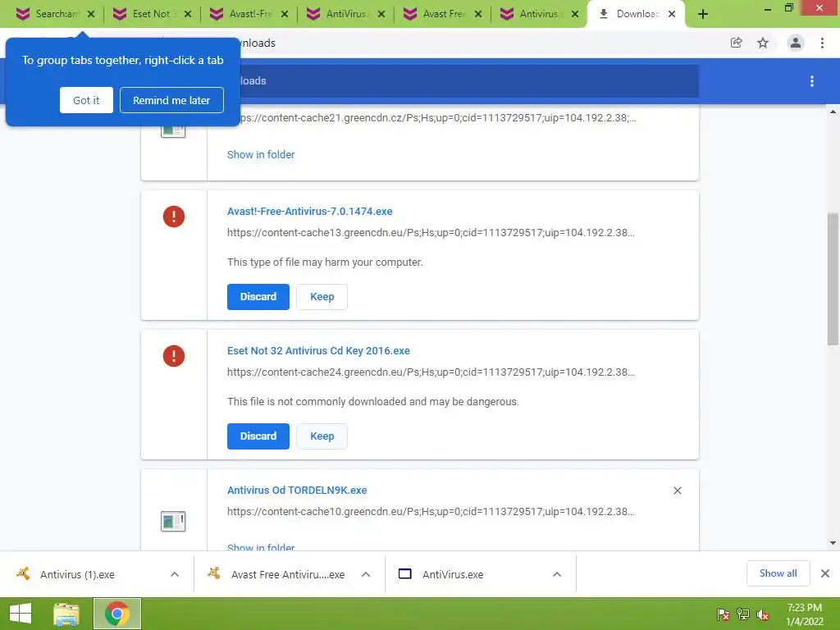The height and width of the screenshot is (630, 840).
Task: Expand options for Antivirus (1).exe
Action: click(175, 574)
